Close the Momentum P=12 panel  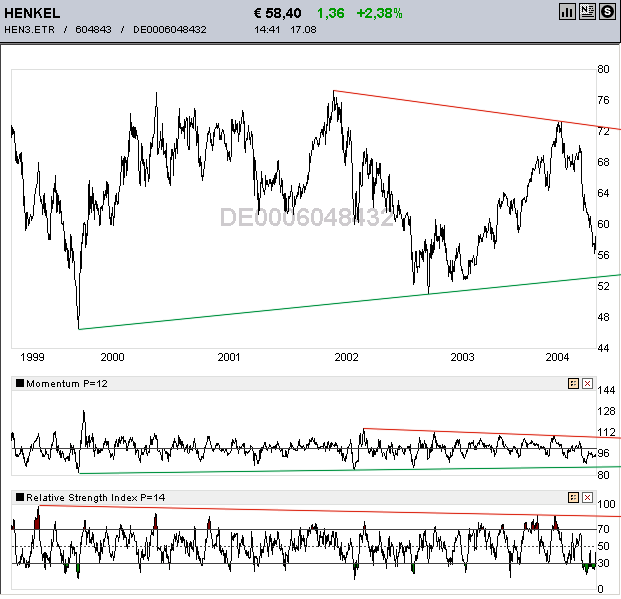point(587,383)
